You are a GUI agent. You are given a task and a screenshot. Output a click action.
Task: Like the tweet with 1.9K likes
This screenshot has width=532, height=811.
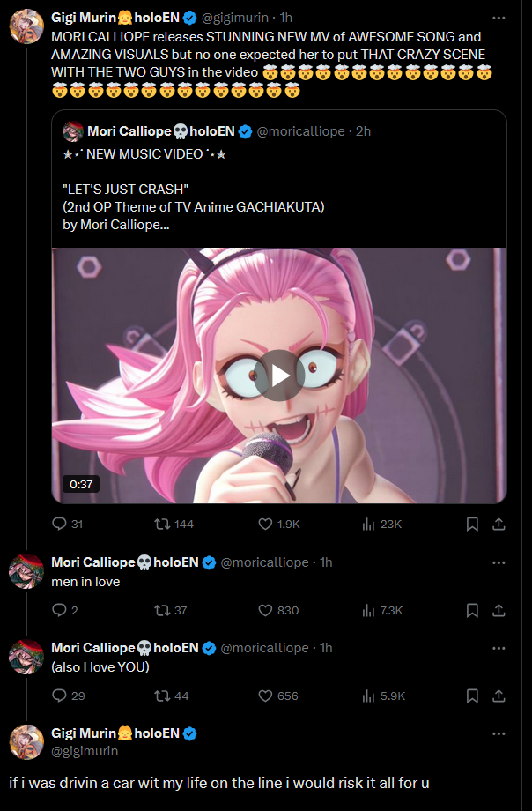click(266, 524)
